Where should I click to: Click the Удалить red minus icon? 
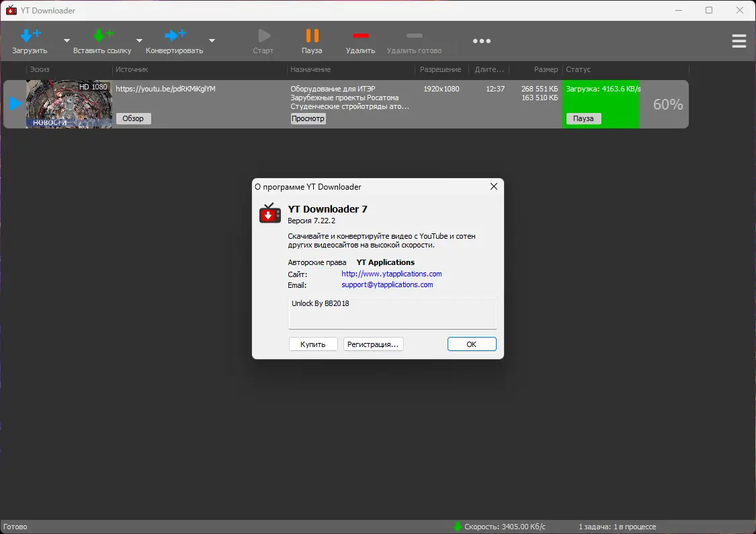click(361, 36)
